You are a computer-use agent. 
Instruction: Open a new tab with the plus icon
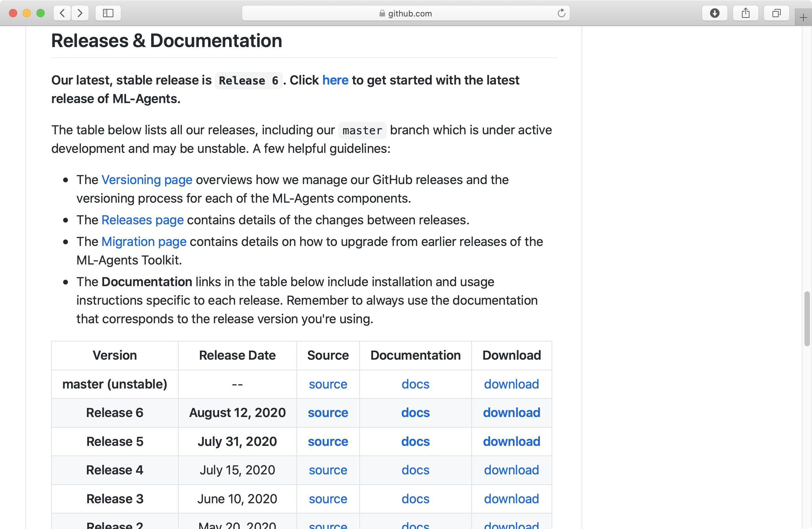(803, 18)
